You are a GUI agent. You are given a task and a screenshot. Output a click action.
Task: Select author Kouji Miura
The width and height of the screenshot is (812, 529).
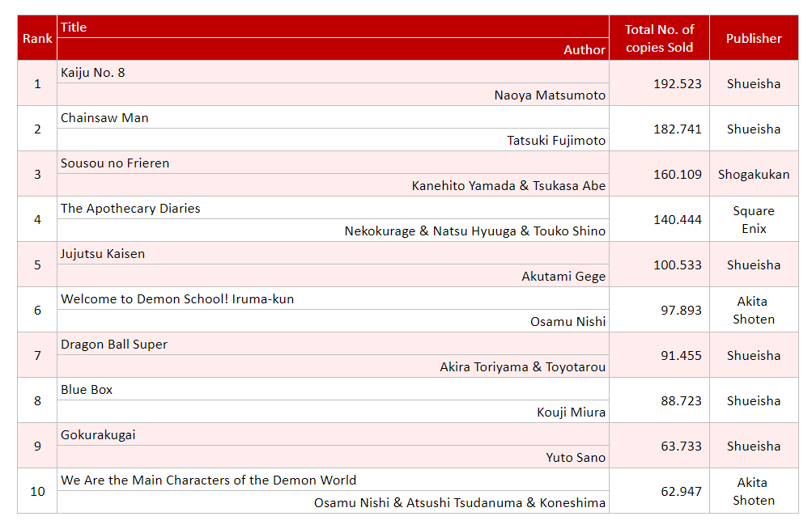tap(572, 413)
